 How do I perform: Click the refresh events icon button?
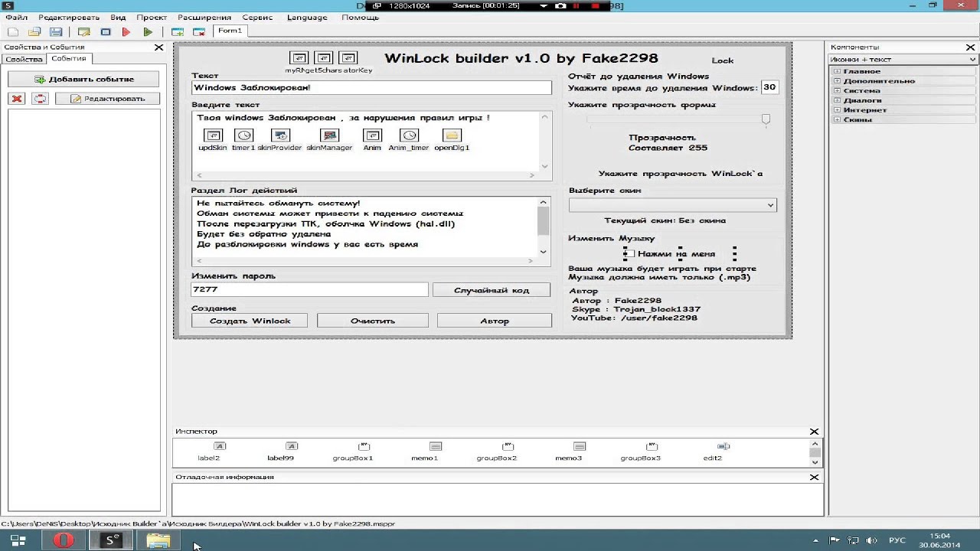pyautogui.click(x=40, y=98)
